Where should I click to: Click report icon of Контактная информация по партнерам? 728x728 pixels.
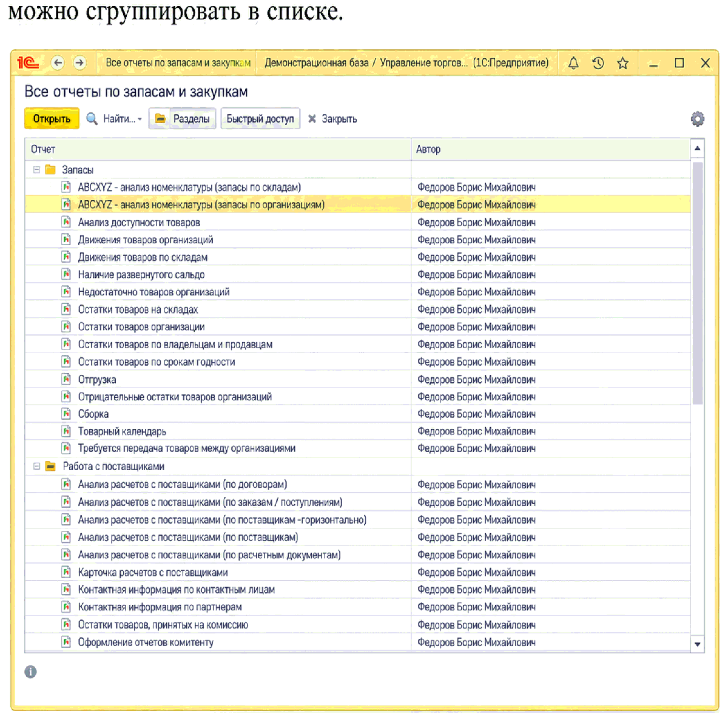click(x=66, y=607)
